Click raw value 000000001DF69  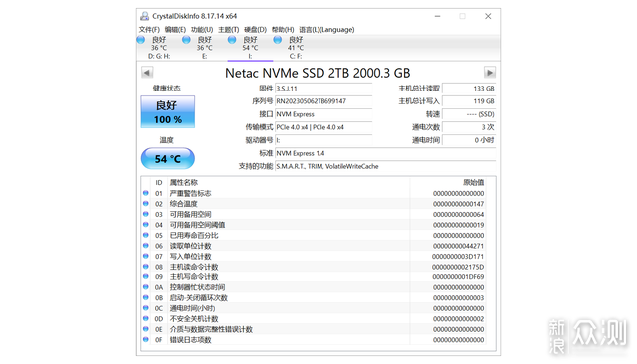point(458,277)
